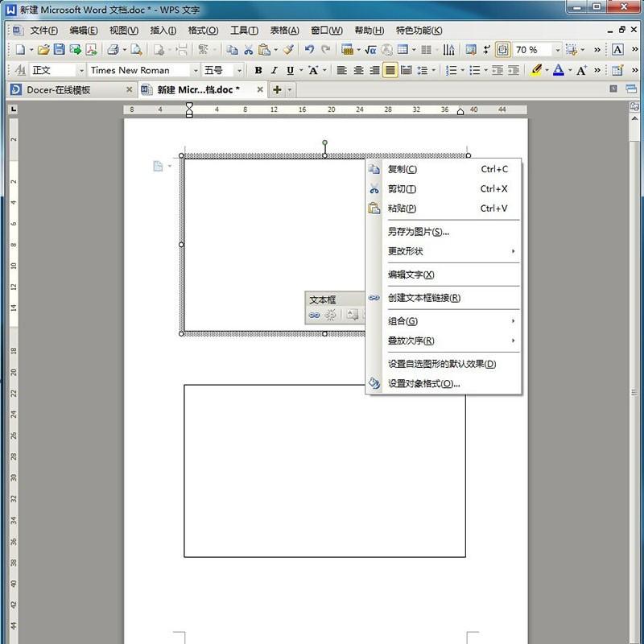Toggle Italic formatting
Screen dimensions: 644x644
pyautogui.click(x=274, y=70)
